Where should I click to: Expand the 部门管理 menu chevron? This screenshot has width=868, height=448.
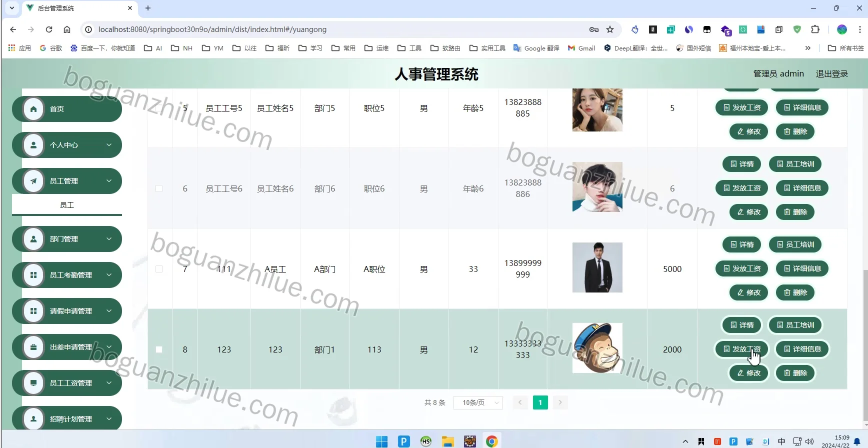coord(109,239)
